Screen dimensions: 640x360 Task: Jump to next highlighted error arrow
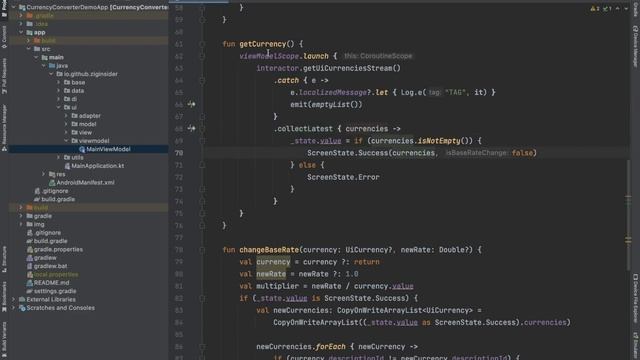click(626, 8)
